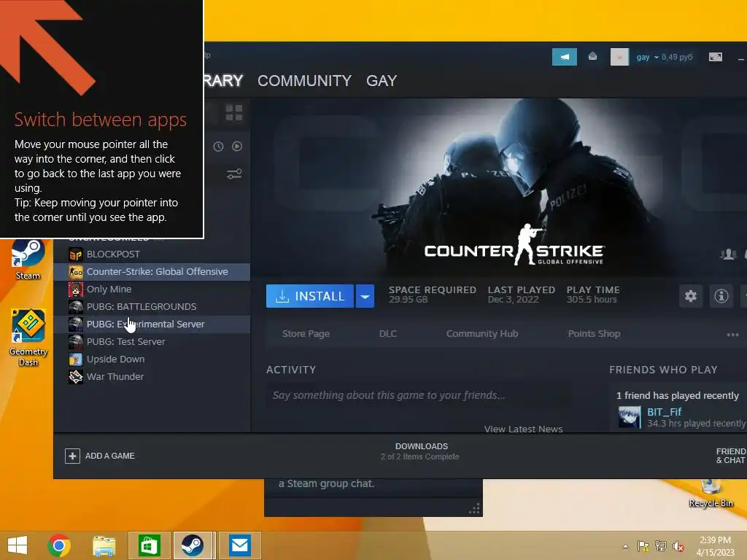Image resolution: width=747 pixels, height=560 pixels.
Task: Open the Windows Store taskbar icon
Action: 149,545
